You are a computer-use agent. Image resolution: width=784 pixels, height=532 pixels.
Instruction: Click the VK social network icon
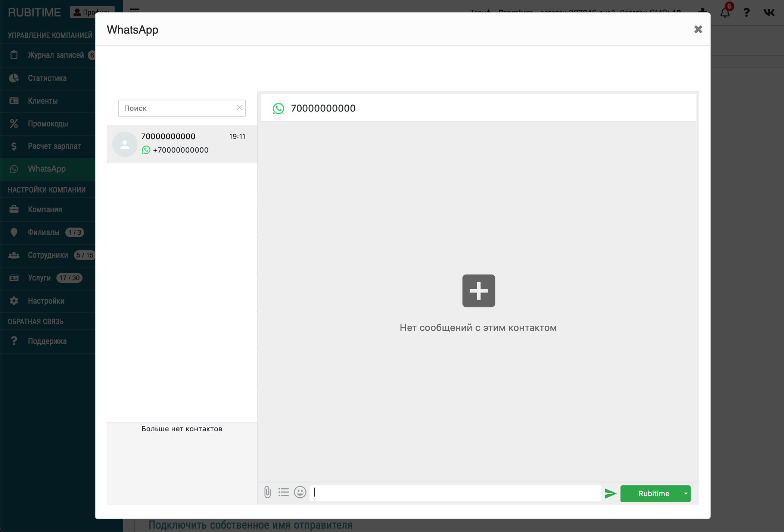point(769,13)
